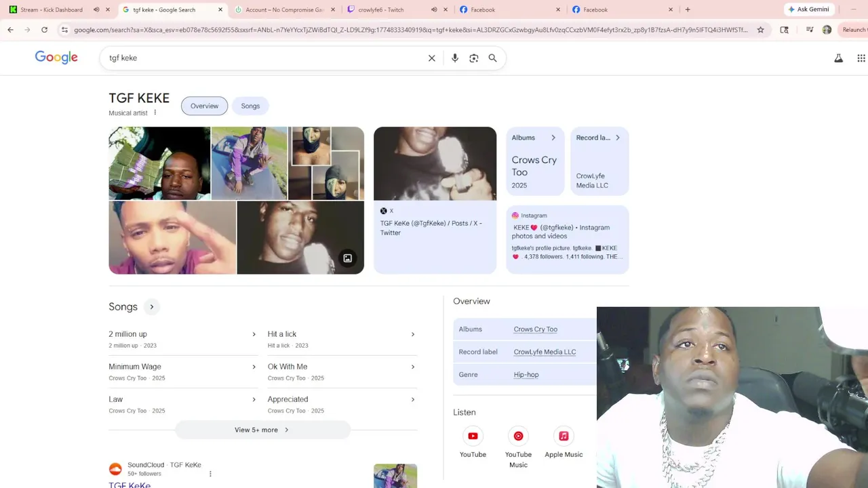Reload the current page
868x488 pixels.
click(x=44, y=30)
